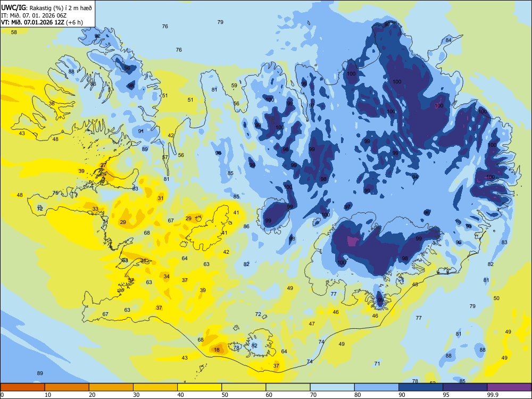Click the '47' humidity value on the map

312,324
